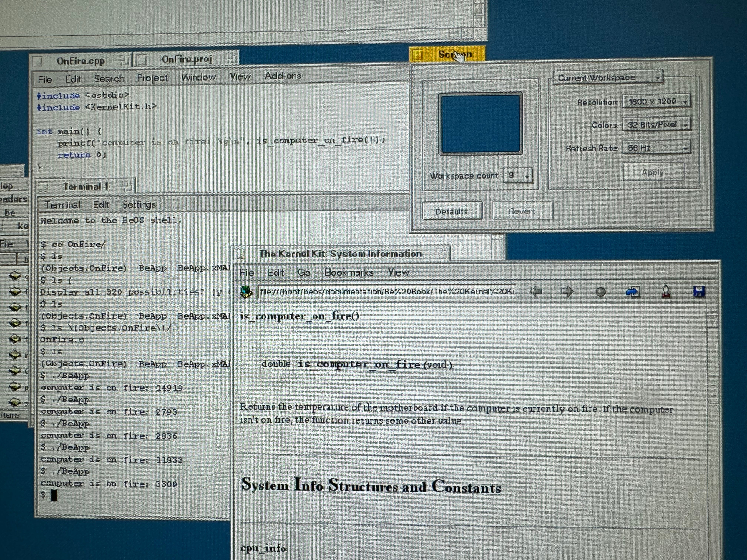
Task: Click the floppy disk Save icon
Action: [x=699, y=291]
